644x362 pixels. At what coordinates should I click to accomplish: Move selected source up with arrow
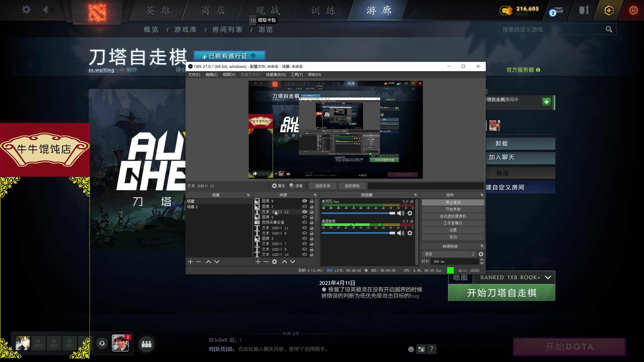[x=284, y=262]
